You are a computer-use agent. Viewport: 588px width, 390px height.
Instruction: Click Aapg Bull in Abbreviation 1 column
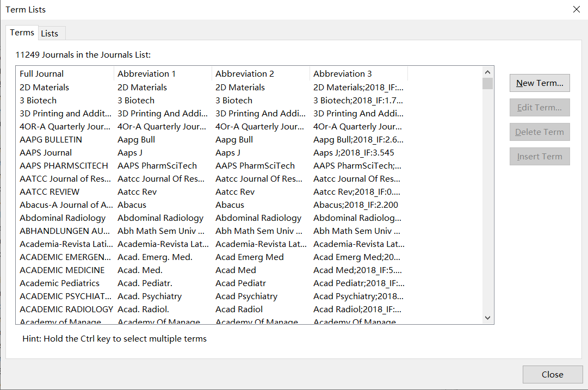(x=136, y=140)
